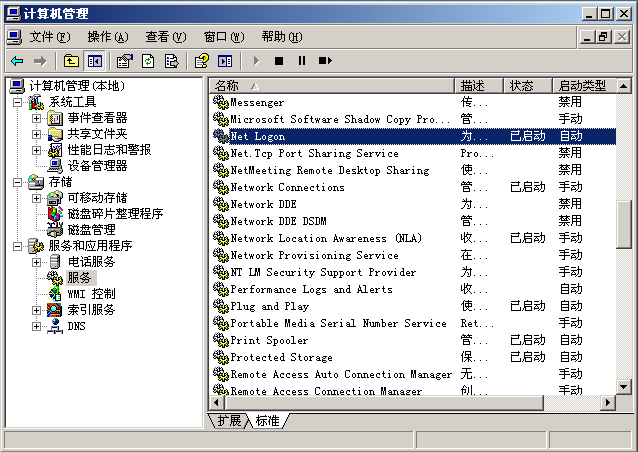Image resolution: width=638 pixels, height=452 pixels.
Task: Select the Print Spooler service
Action: [413, 340]
